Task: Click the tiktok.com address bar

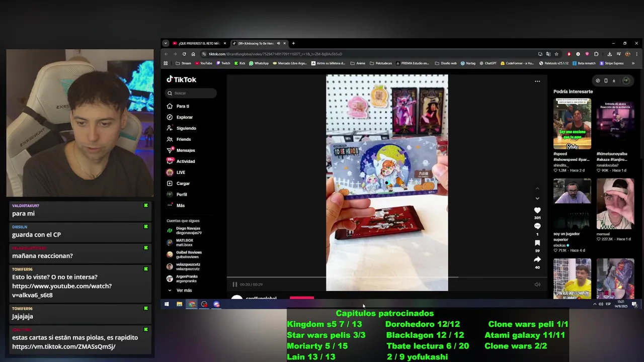Action: pos(370,54)
